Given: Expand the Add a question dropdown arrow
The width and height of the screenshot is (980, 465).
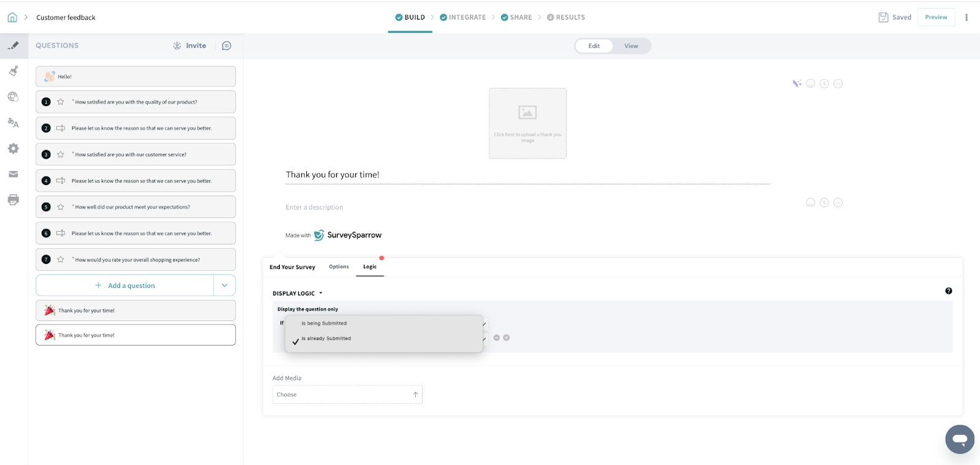Looking at the screenshot, I should click(x=225, y=285).
